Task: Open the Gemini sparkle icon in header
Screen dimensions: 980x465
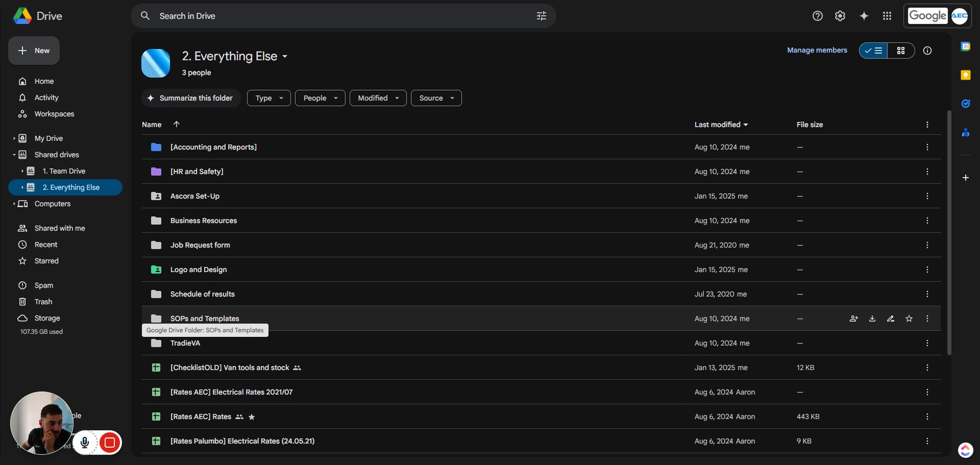Action: (864, 16)
